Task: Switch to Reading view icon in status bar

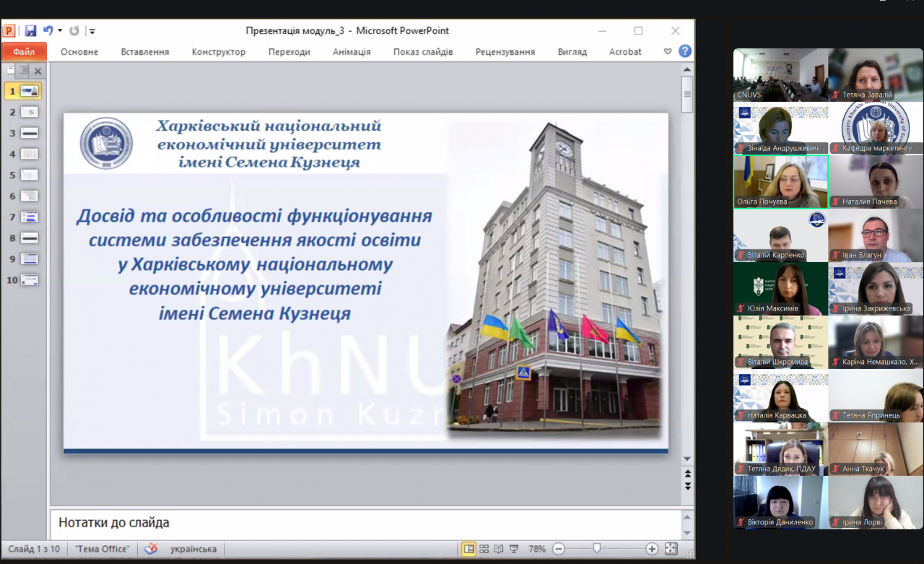Action: click(x=499, y=549)
